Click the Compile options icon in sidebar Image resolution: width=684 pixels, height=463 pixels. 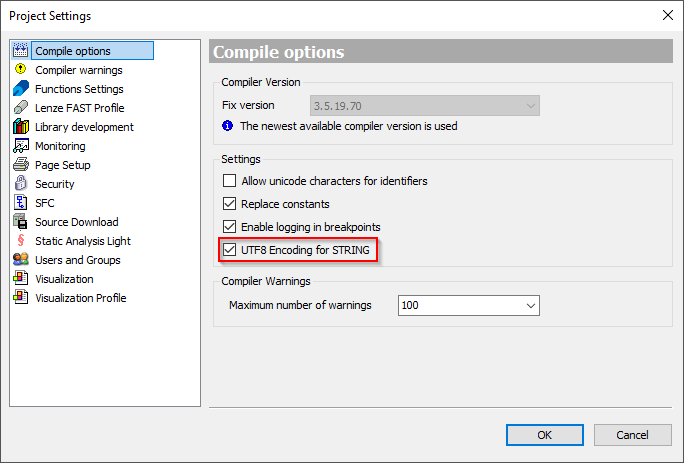[21, 51]
